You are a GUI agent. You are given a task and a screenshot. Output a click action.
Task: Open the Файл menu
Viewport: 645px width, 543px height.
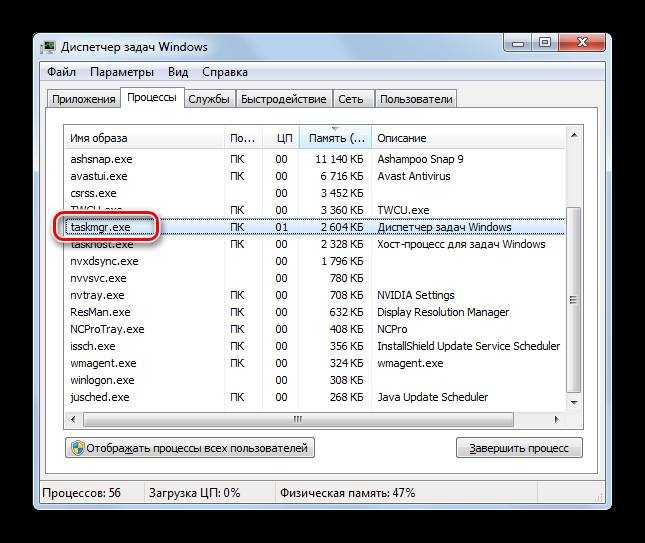point(61,72)
